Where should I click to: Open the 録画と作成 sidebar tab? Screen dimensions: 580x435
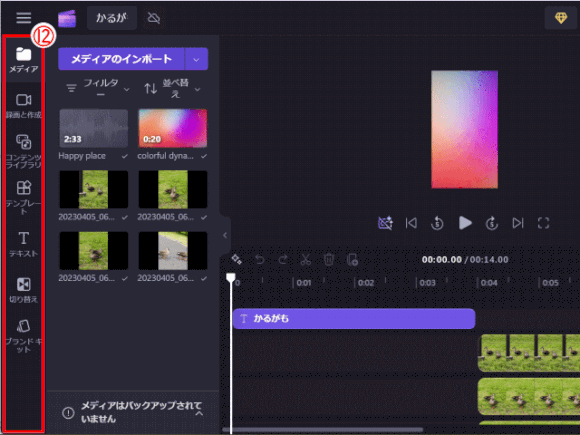coord(24,105)
